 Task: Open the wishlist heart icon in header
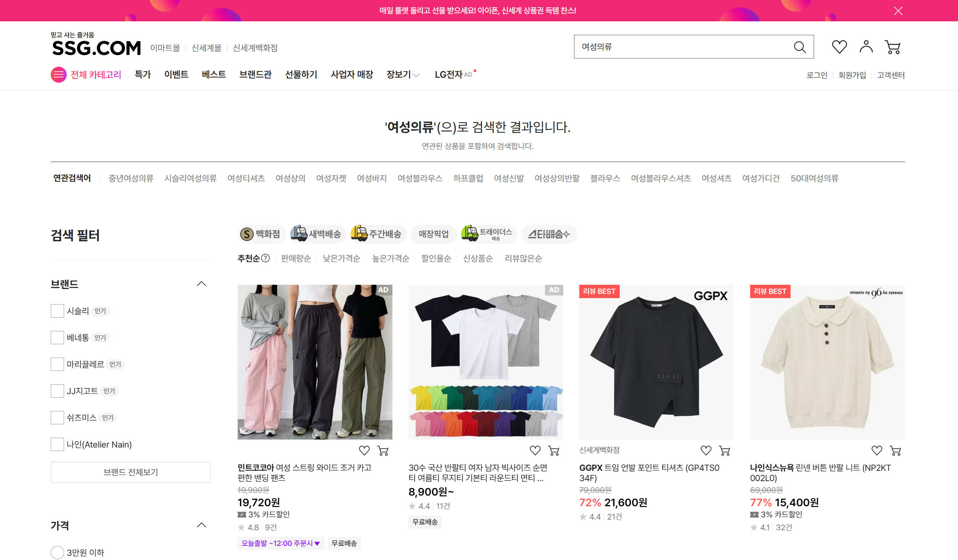tap(839, 47)
